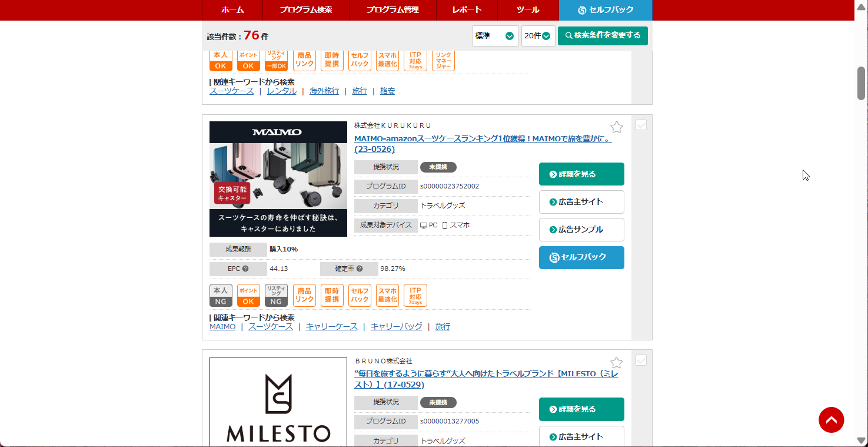Click the 検索条件を変更する button
Screen dimensions: 868x447
pyautogui.click(x=603, y=36)
